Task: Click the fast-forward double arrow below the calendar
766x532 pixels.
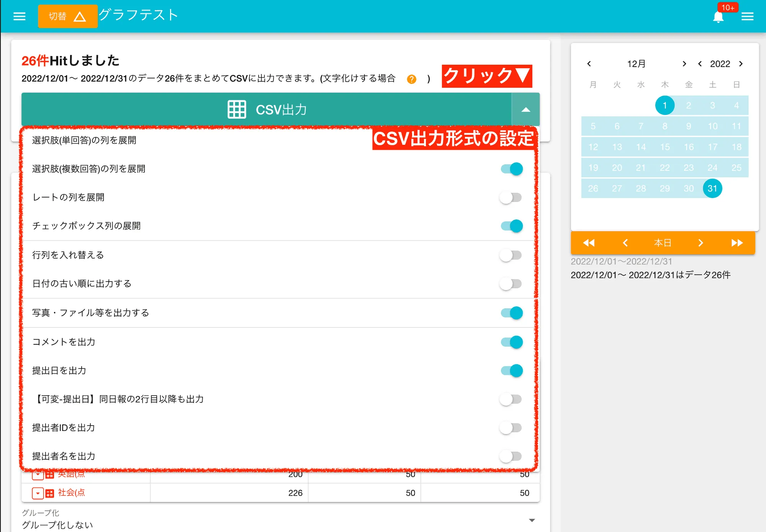Action: point(737,243)
